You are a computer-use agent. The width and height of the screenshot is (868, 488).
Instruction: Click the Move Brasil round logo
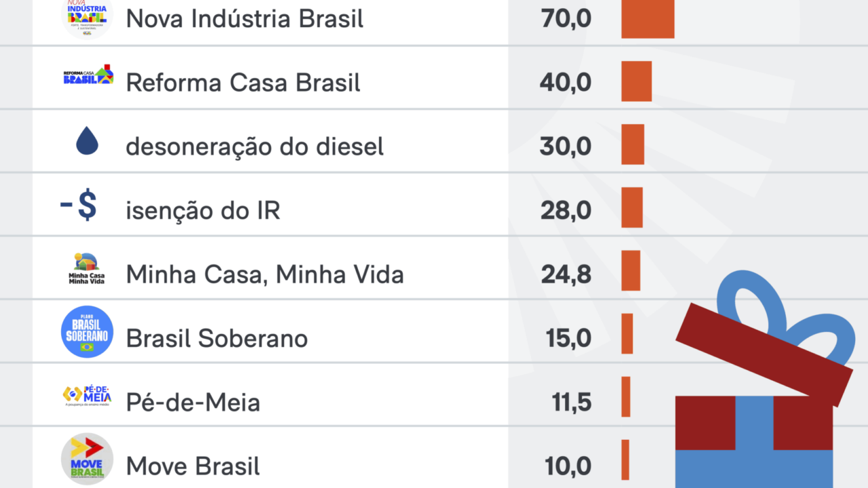(x=87, y=459)
